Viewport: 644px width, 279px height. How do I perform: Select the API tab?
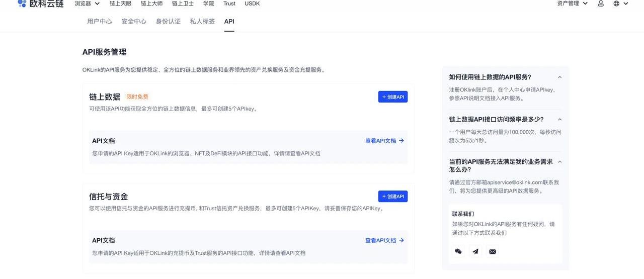coord(229,22)
